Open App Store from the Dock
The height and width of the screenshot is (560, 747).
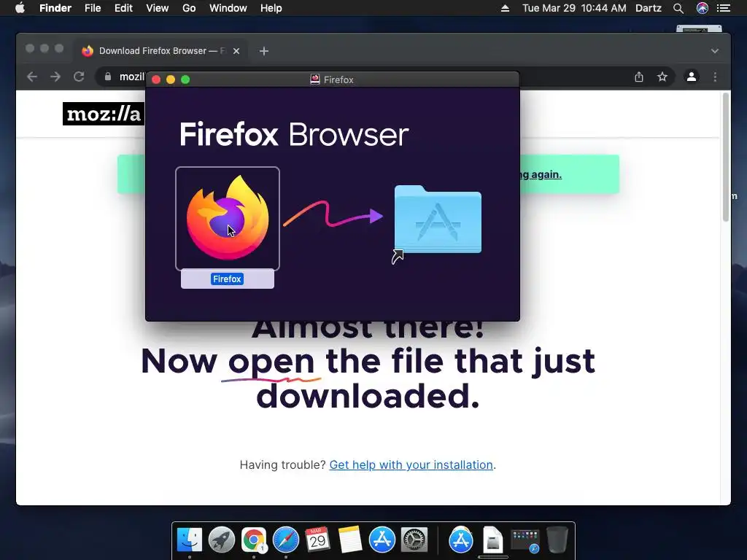(x=382, y=540)
